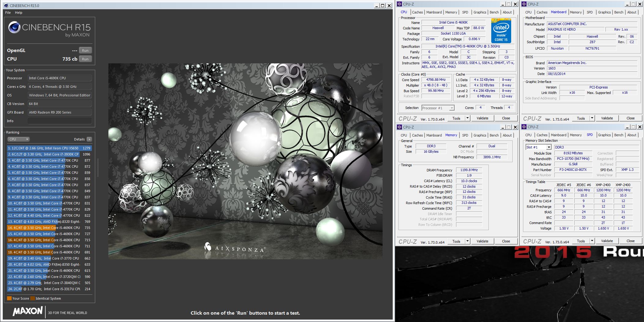Select ranking row 14 with score 735
Image resolution: width=644 pixels, height=322 pixels.
click(49, 228)
